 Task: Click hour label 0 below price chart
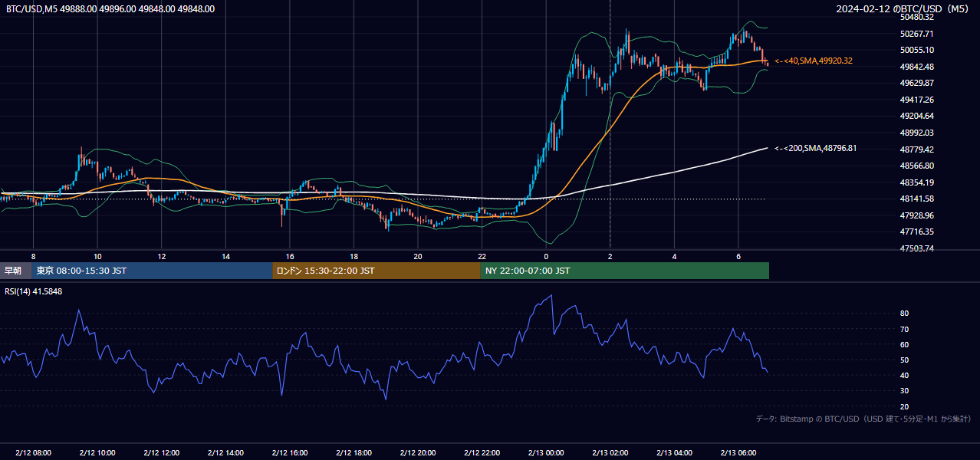tap(546, 256)
